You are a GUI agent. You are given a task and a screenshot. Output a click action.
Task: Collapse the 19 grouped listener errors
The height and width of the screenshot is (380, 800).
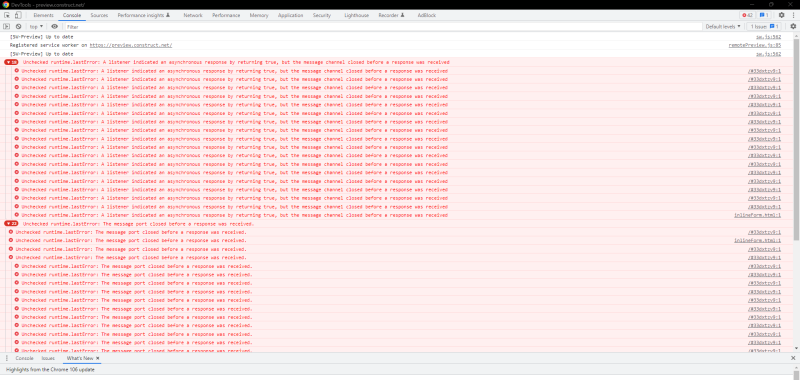click(11, 62)
